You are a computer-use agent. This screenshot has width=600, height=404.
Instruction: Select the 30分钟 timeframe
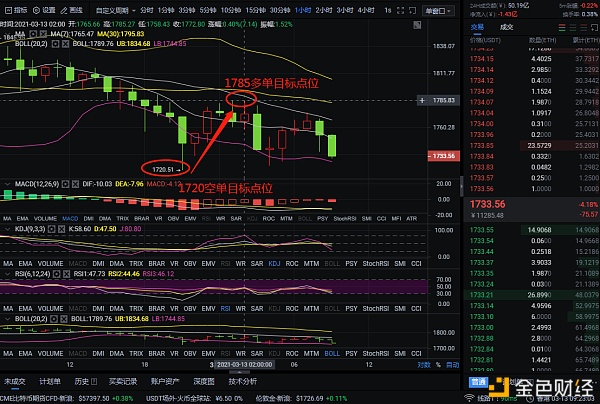tap(280, 10)
